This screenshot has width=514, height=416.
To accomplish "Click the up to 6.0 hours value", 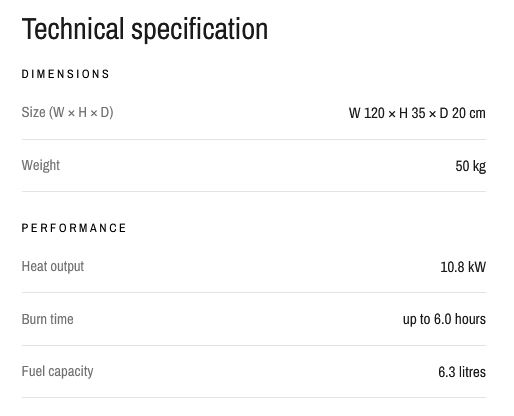I will (444, 319).
